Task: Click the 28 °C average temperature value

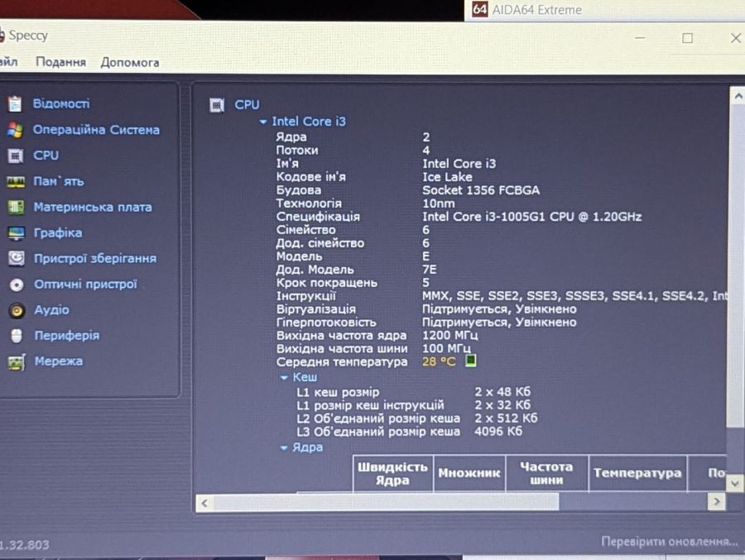Action: 439,361
